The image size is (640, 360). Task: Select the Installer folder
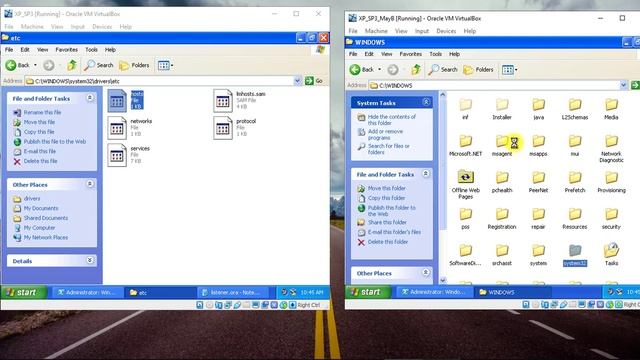pos(502,109)
